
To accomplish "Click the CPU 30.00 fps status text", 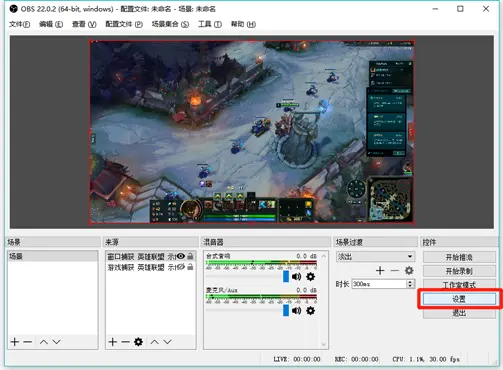I will [x=426, y=359].
